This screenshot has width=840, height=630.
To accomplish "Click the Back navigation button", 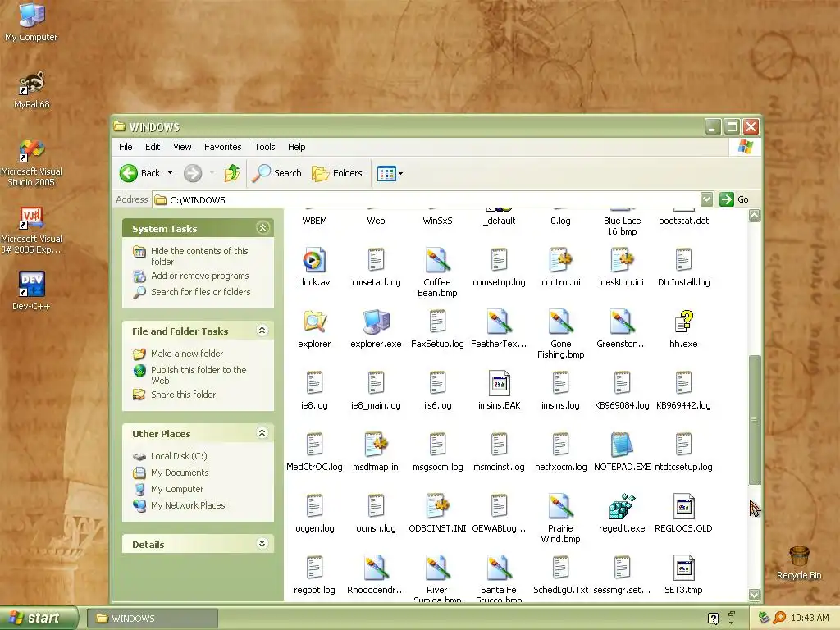I will tap(139, 173).
